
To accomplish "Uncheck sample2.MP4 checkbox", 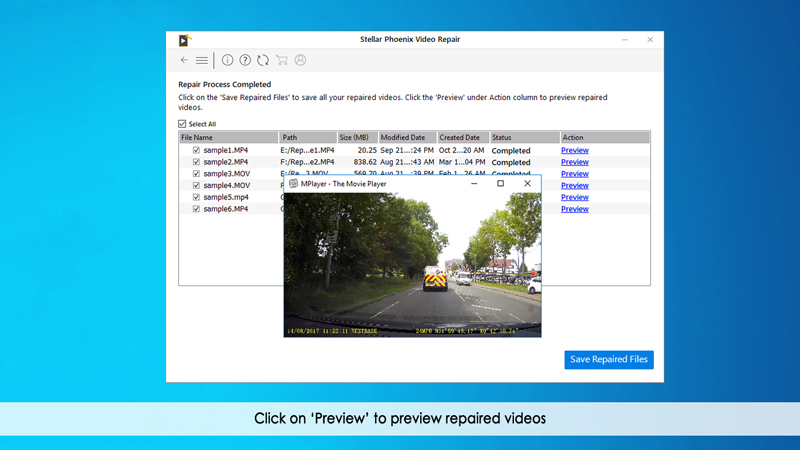I will click(x=196, y=162).
